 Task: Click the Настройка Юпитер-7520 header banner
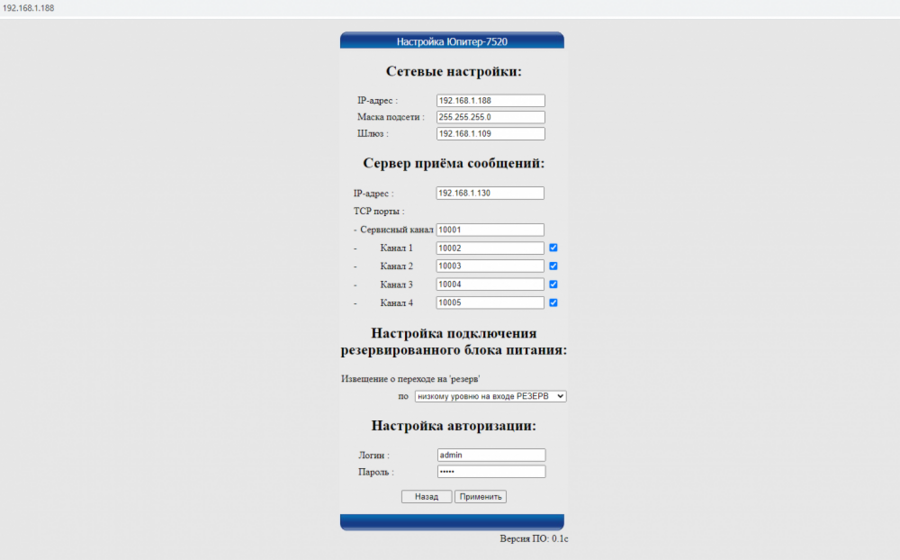(x=452, y=42)
